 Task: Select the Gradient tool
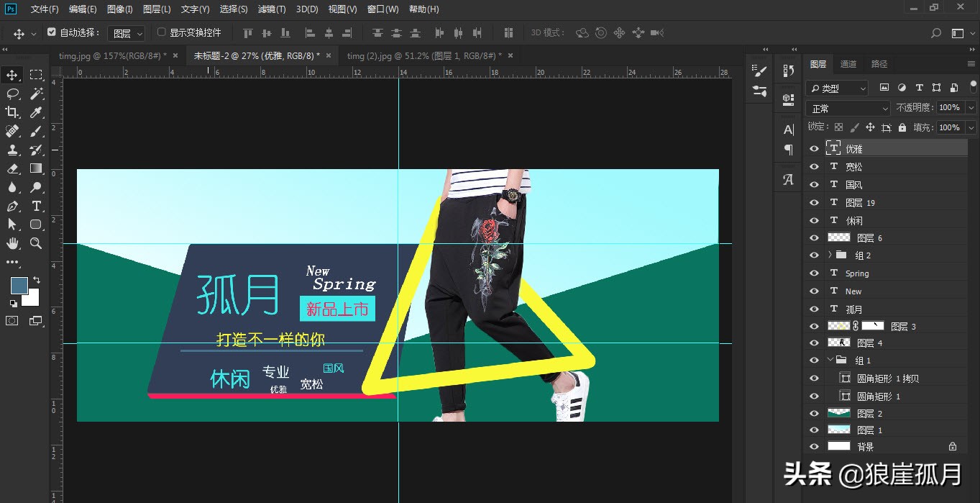[36, 168]
